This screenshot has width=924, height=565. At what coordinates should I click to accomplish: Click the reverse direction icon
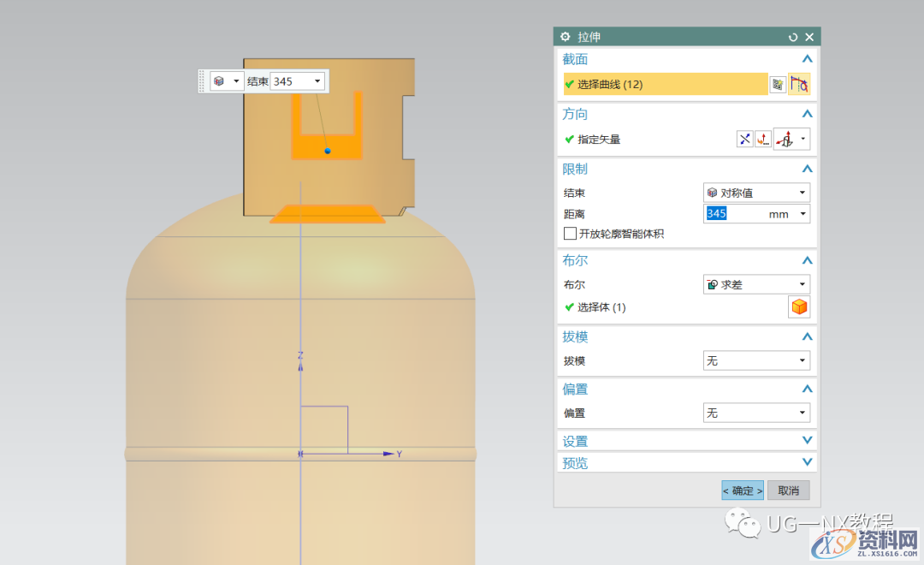744,140
